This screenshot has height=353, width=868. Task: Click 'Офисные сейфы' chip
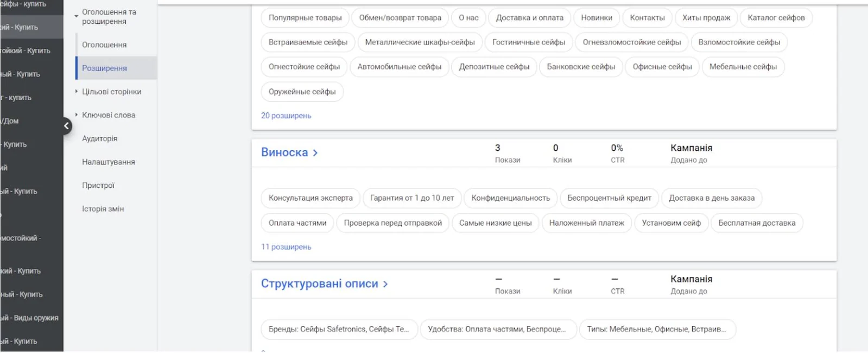coord(662,67)
